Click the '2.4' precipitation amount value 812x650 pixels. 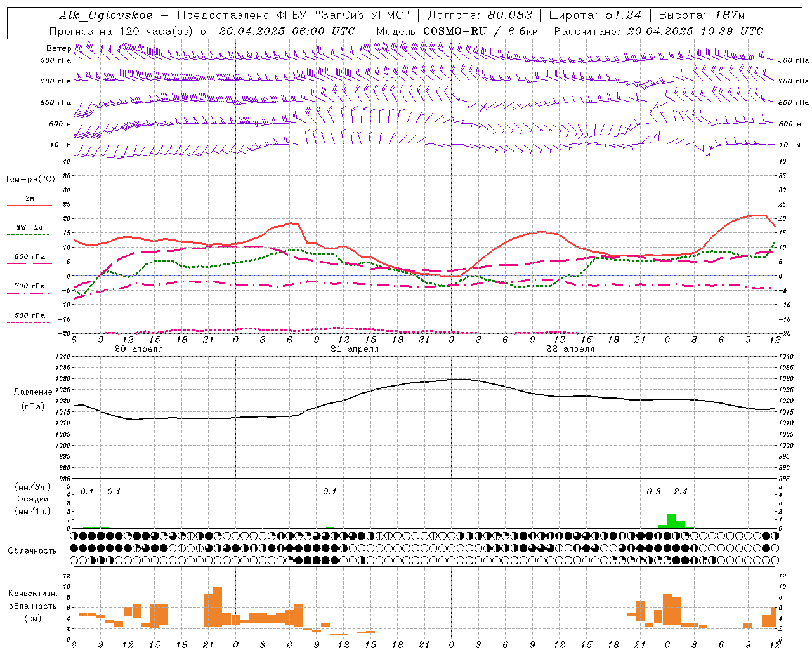681,492
